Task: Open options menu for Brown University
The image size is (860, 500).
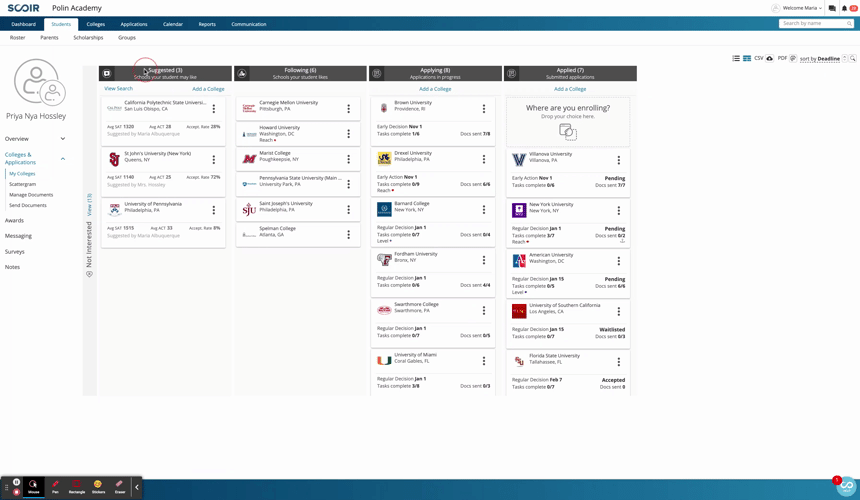Action: [x=484, y=109]
